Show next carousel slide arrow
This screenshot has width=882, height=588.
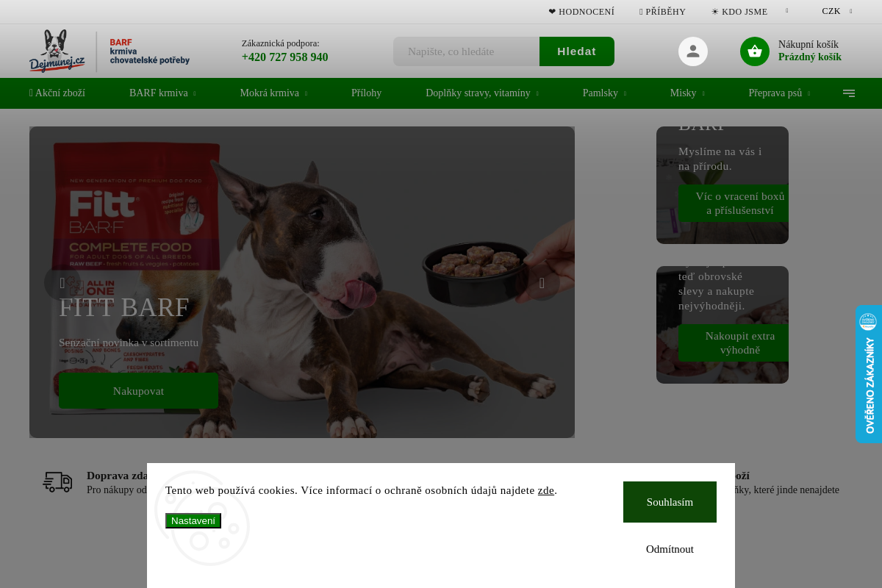[542, 283]
